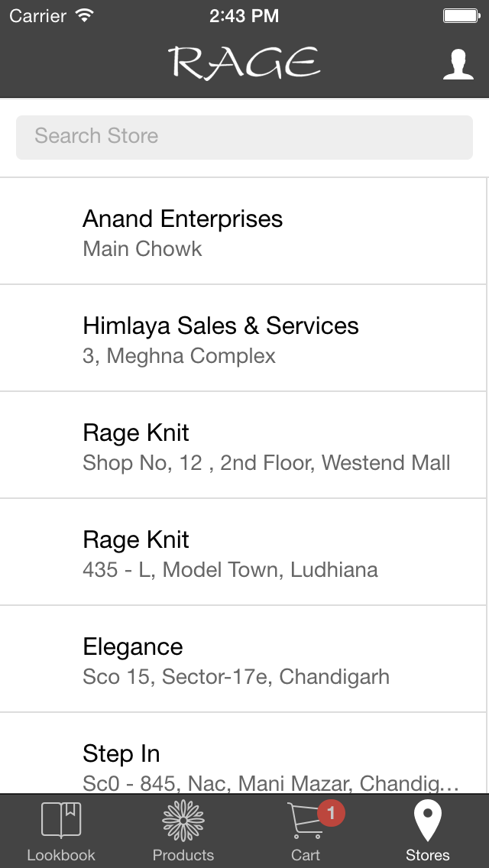Tap the RAGE logo in header
Screen dimensions: 489x868
click(x=244, y=63)
